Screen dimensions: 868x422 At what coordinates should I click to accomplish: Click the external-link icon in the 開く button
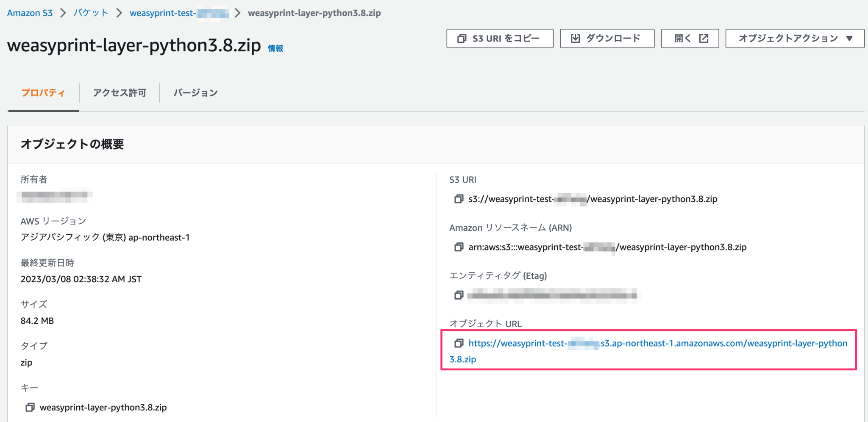click(703, 38)
